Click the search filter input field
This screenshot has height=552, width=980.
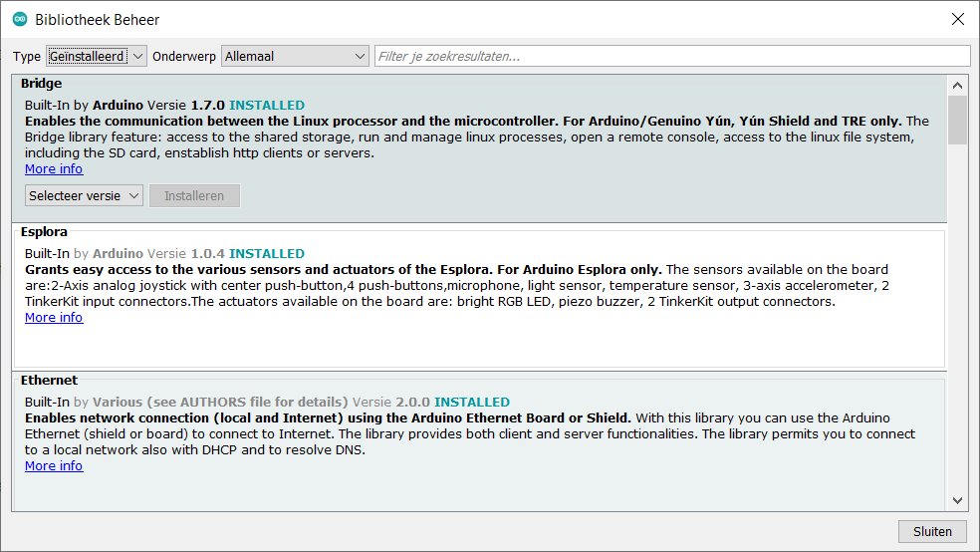point(672,56)
